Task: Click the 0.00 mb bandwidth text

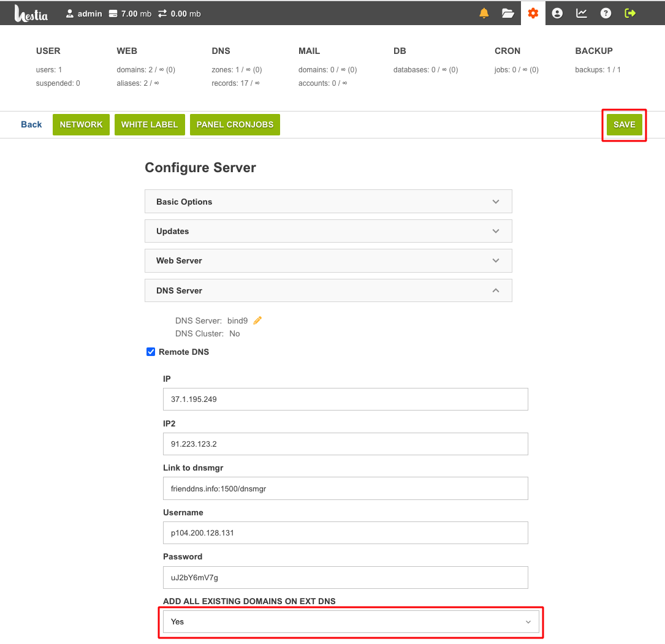Action: click(x=186, y=13)
